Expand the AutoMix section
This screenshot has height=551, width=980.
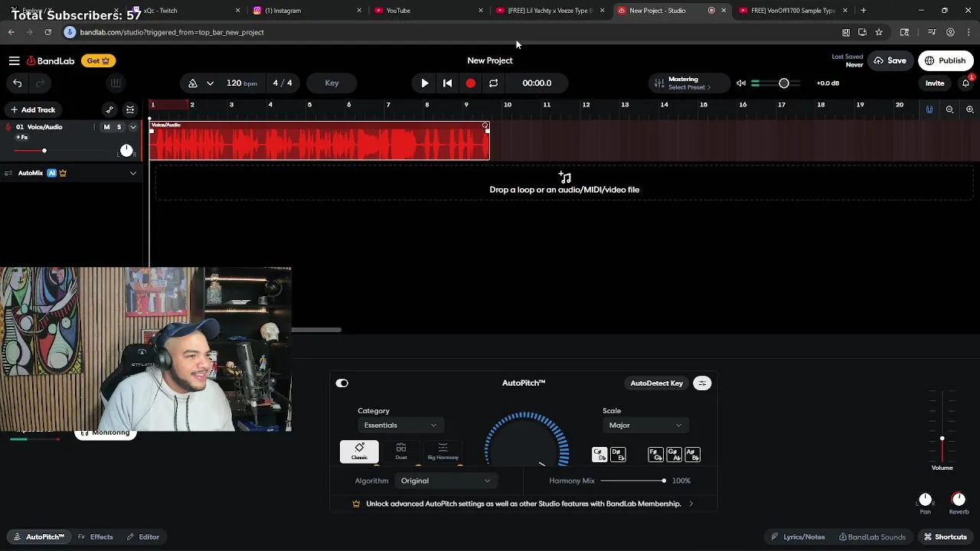132,174
